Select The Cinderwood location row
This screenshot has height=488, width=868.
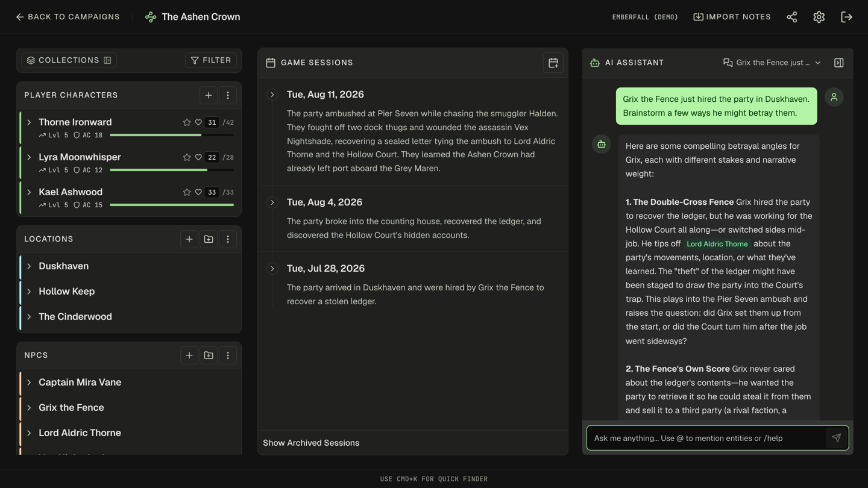(130, 317)
